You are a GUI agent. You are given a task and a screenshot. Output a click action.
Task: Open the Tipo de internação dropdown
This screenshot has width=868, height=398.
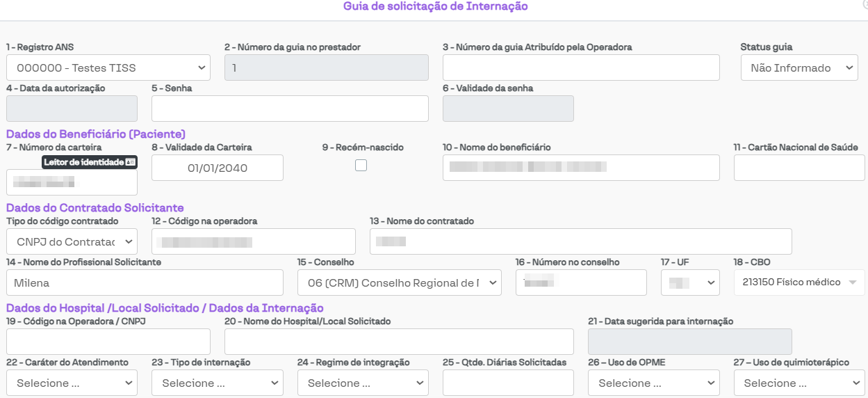pos(217,383)
